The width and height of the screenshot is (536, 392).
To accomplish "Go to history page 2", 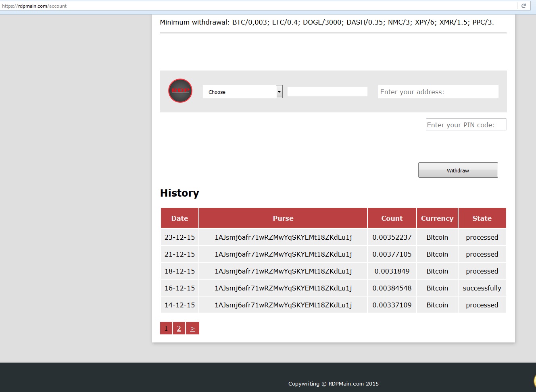I will [179, 328].
